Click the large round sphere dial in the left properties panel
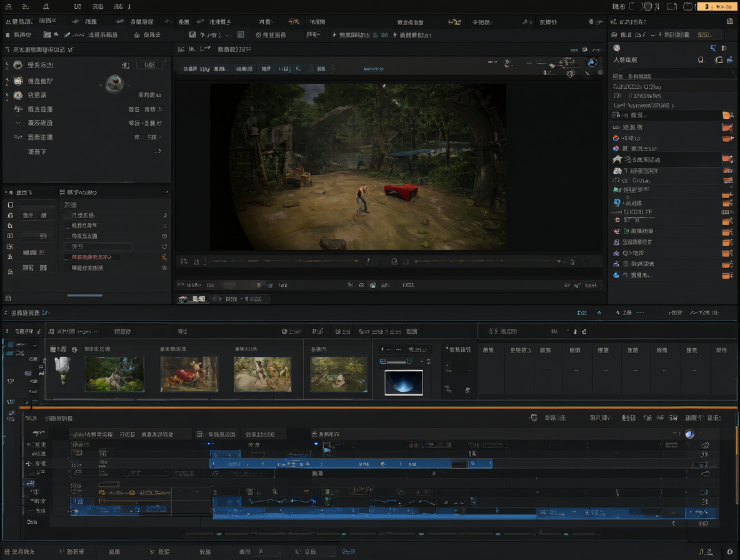This screenshot has width=740, height=560. [x=114, y=84]
